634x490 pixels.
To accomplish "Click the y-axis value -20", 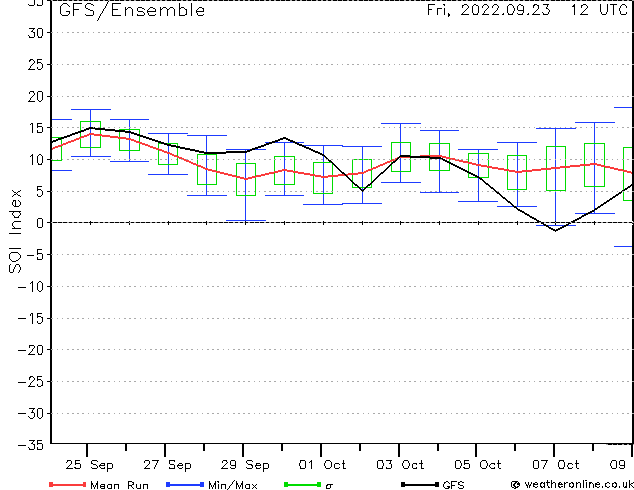I will (x=31, y=350).
